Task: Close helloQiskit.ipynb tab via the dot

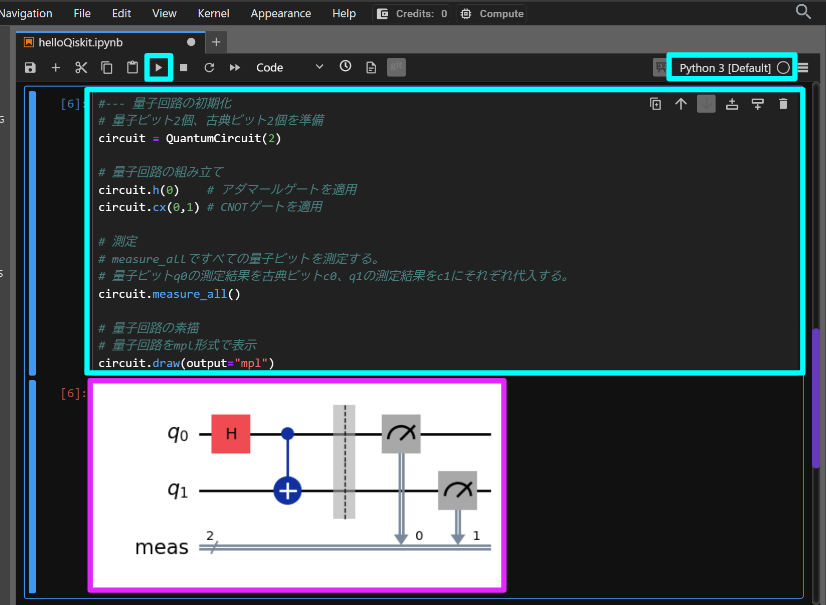Action: 191,42
